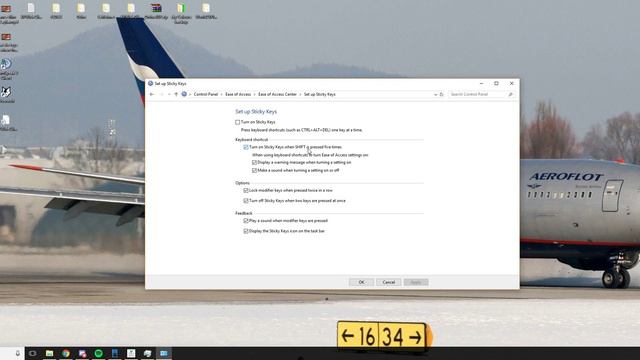The width and height of the screenshot is (640, 360).
Task: Open the tall blue taskbar app icon
Action: (115, 353)
